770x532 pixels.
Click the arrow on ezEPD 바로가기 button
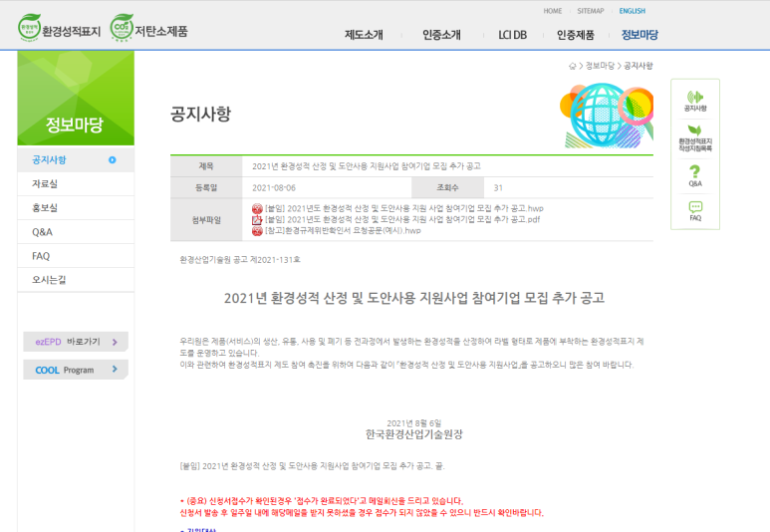pos(115,342)
